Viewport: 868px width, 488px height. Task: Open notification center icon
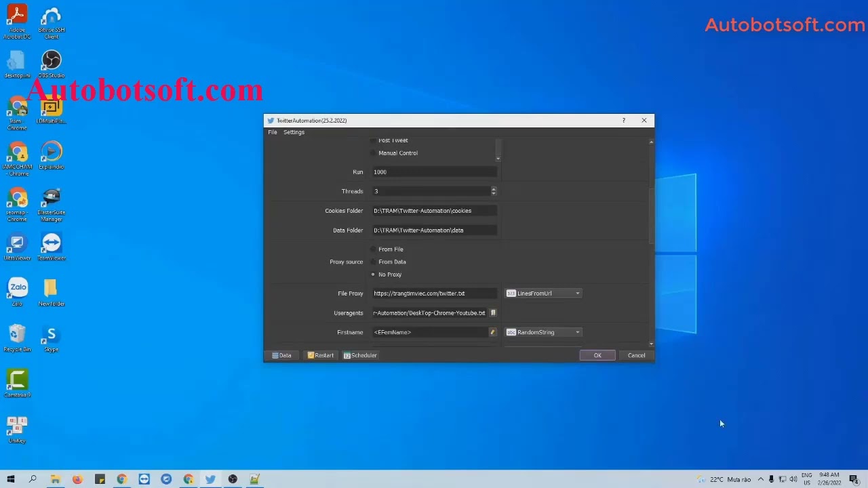(854, 479)
